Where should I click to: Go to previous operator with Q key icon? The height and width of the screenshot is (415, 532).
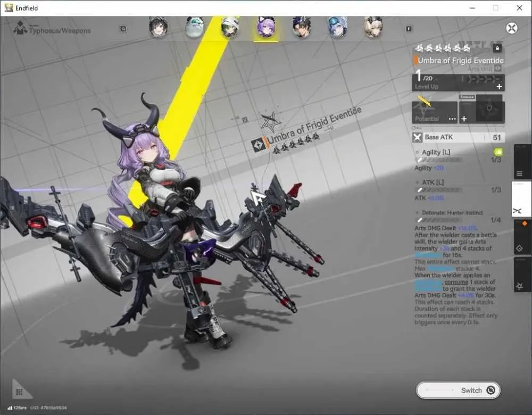[123, 29]
